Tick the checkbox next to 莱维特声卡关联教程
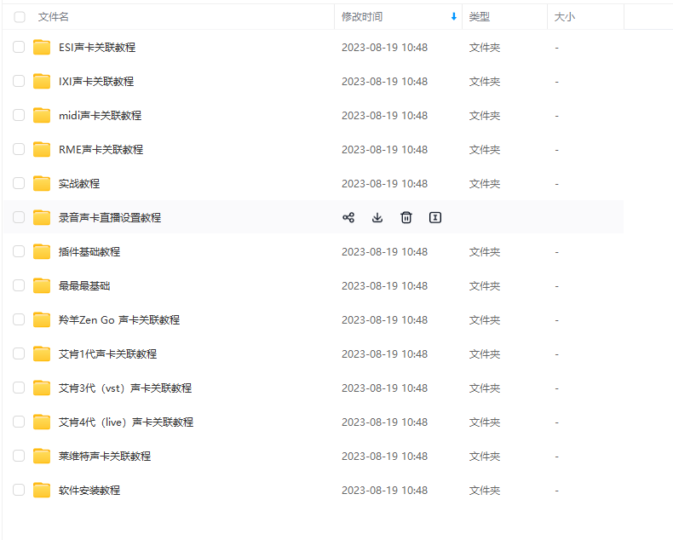 point(19,455)
